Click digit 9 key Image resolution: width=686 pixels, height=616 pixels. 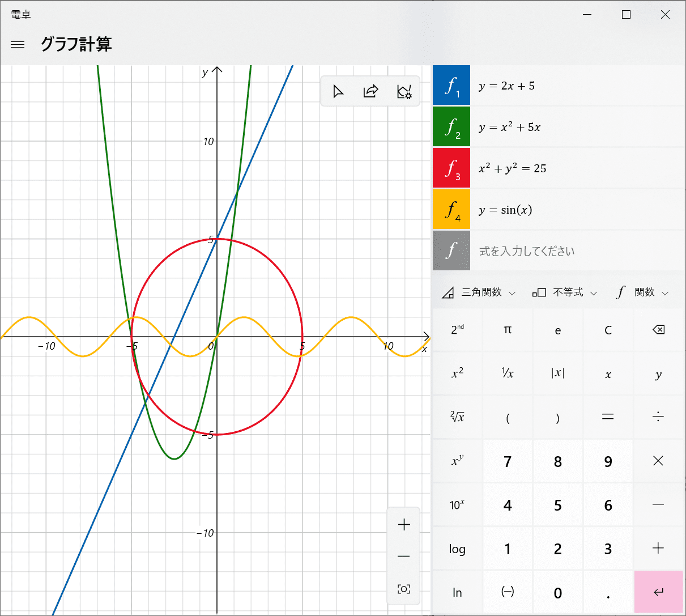pos(608,461)
